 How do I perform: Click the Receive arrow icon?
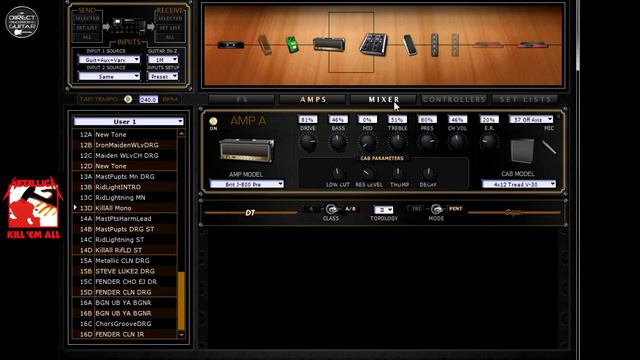[151, 27]
